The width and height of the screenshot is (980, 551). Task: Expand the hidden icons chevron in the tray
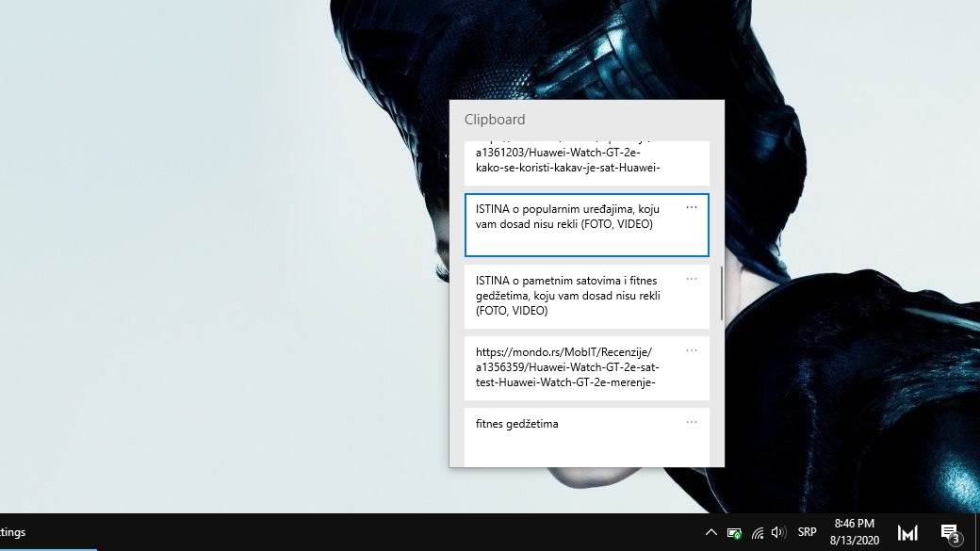point(712,532)
